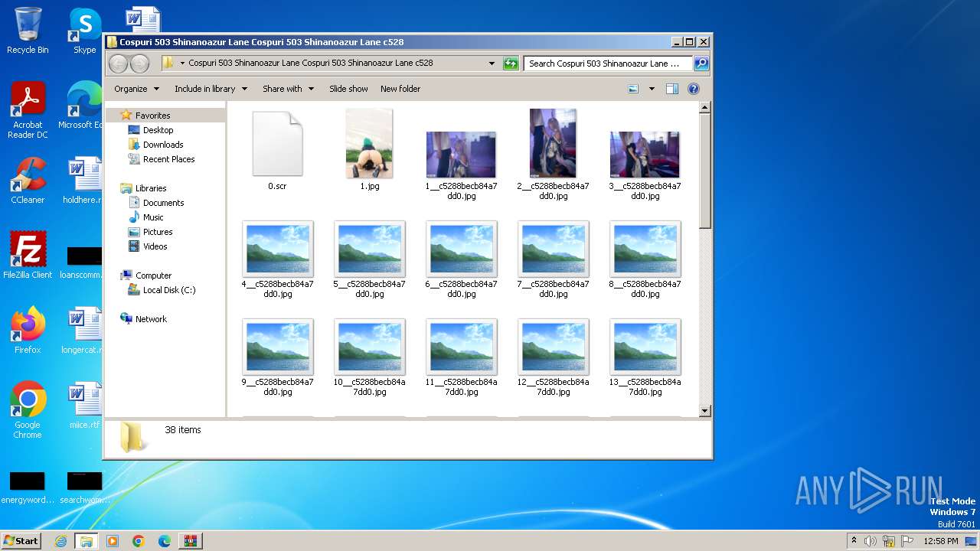Open Recycle Bin on the desktop
Screen dimensions: 980x551
(28, 31)
